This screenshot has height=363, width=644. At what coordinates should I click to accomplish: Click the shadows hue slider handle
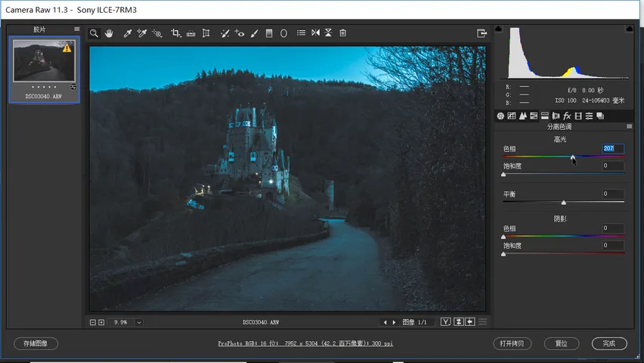pyautogui.click(x=503, y=237)
